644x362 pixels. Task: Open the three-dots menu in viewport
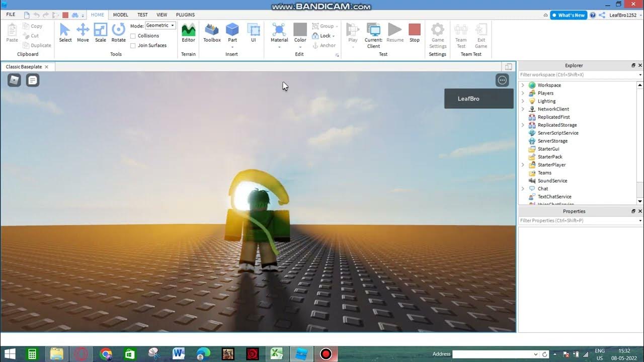(x=502, y=80)
